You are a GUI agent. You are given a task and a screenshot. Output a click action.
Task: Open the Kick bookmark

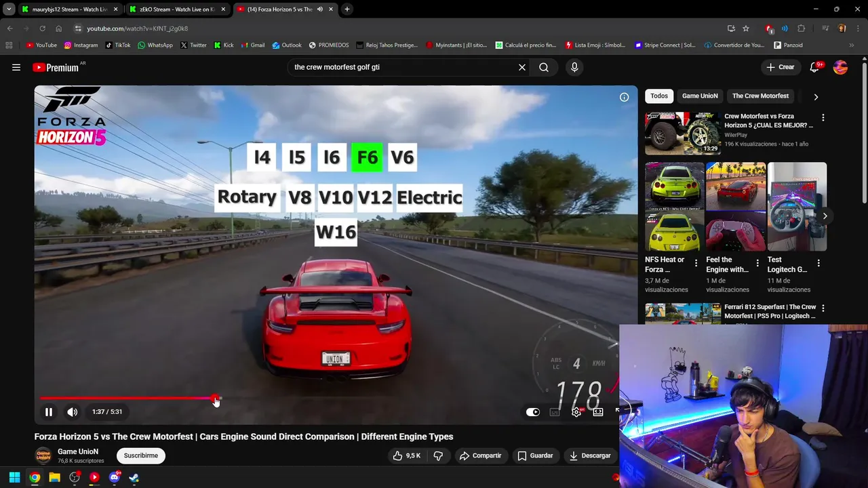tap(224, 45)
